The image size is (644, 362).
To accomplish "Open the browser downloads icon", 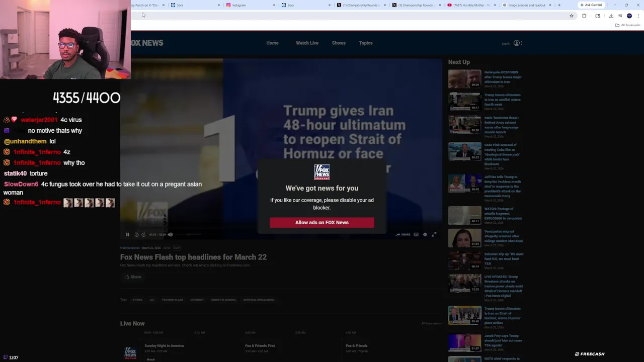I will [611, 16].
